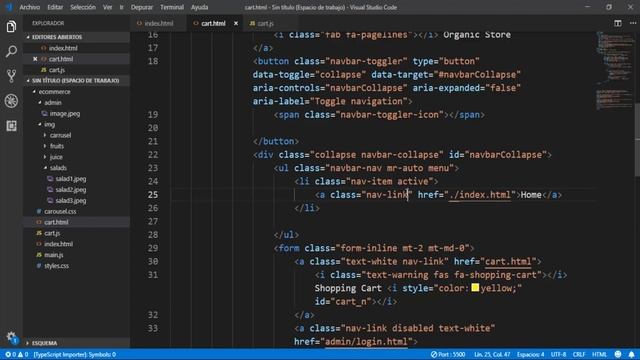Open the Selección menu
The width and height of the screenshot is (640, 360).
83,7
